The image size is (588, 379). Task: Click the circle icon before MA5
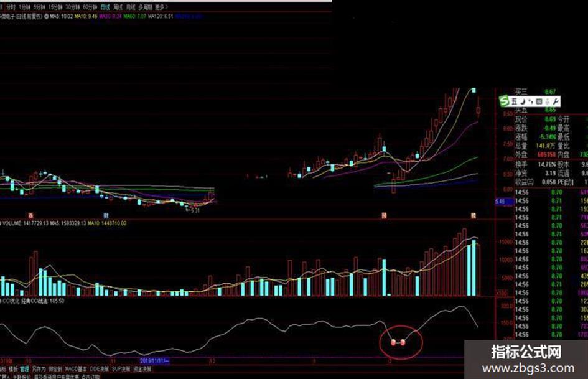[47, 17]
